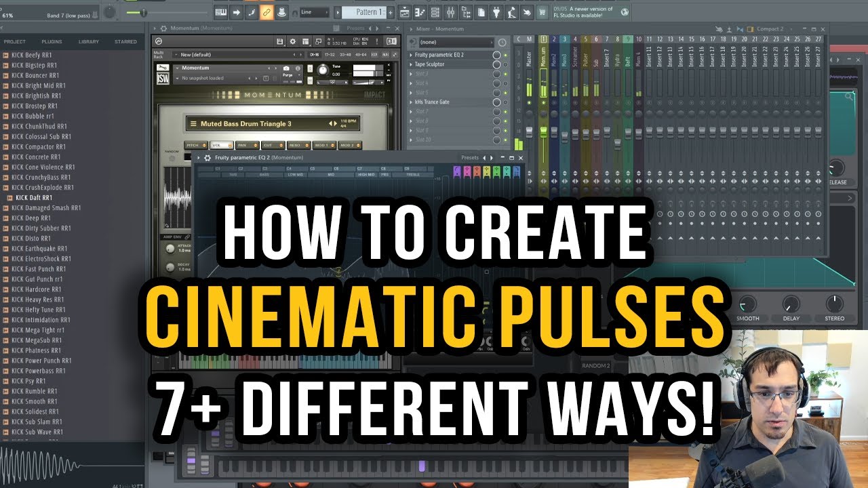Toggle the highlighted link/multilink icon
Image resolution: width=868 pixels, height=488 pixels.
pos(267,12)
